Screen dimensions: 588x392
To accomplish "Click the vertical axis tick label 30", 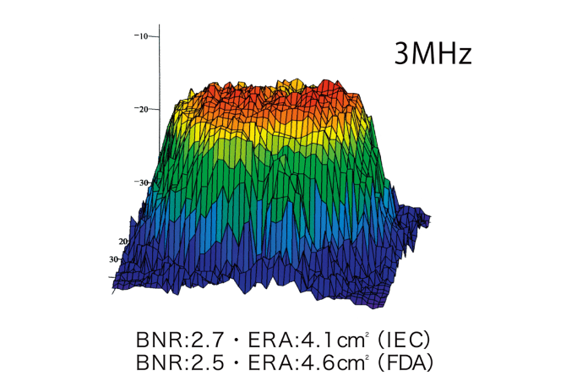I will pos(144,182).
